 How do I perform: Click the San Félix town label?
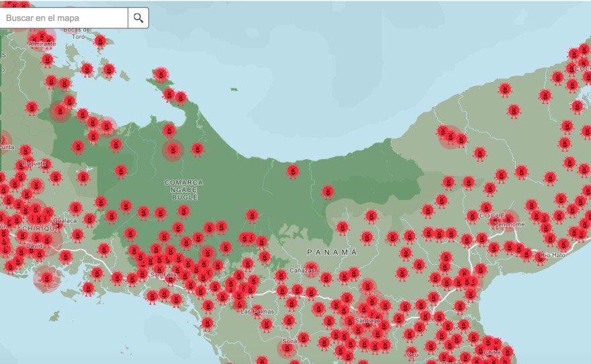click(x=163, y=275)
